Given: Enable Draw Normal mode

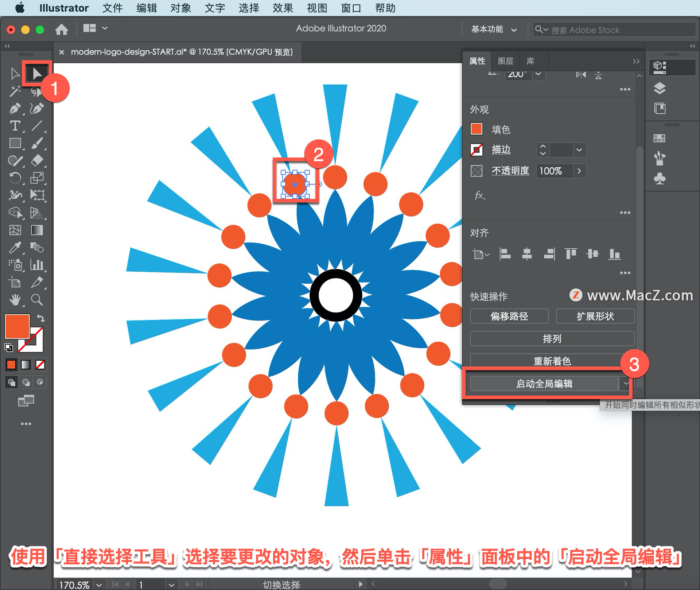Looking at the screenshot, I should (11, 382).
